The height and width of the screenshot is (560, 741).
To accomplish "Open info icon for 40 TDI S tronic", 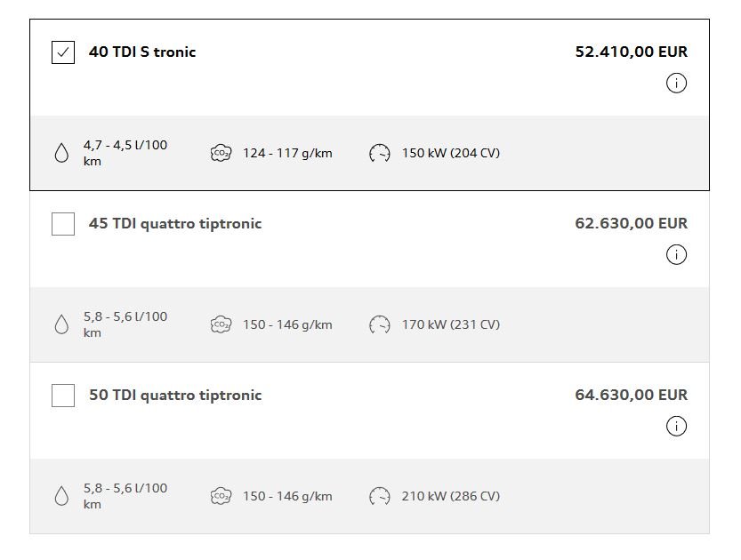I will click(676, 83).
